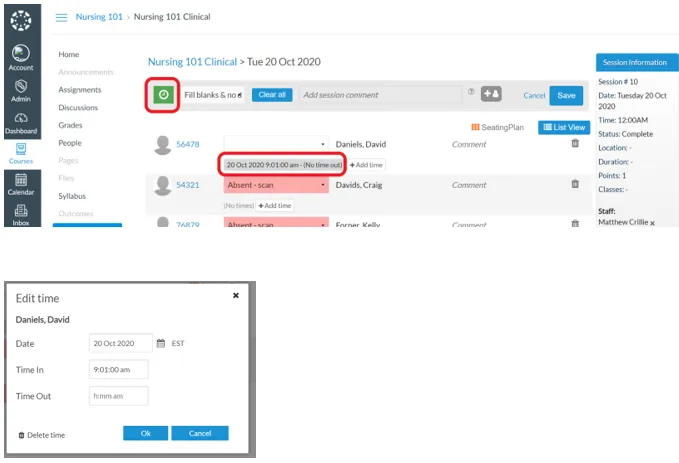Click the avatar for student 54321
This screenshot has width=679, height=463.
163,186
